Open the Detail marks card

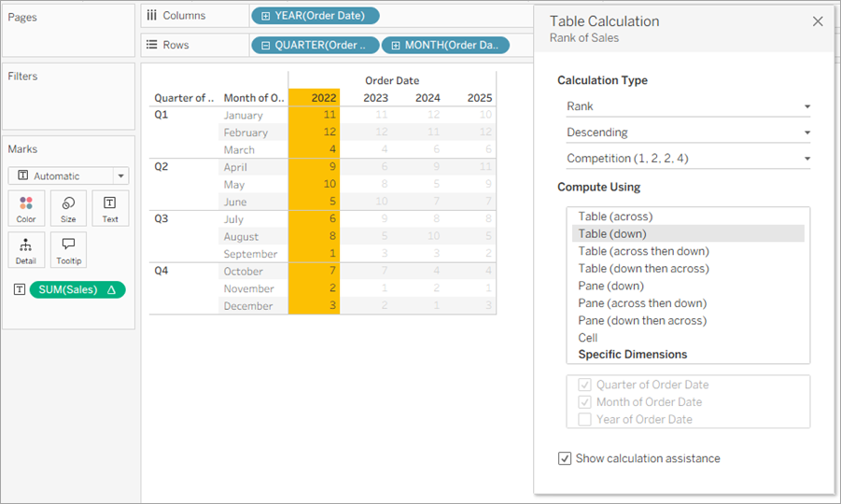coord(26,250)
